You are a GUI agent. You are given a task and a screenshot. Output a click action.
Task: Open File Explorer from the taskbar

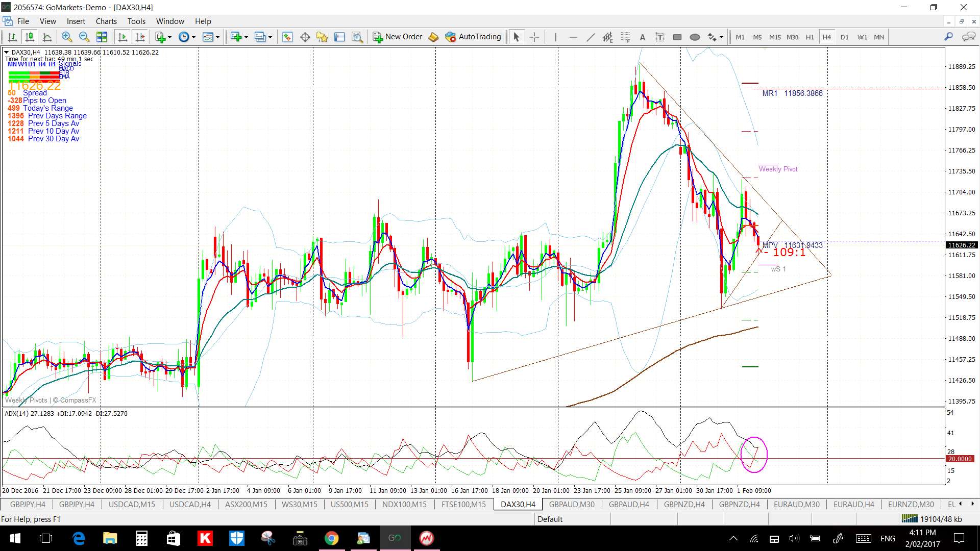[110, 538]
